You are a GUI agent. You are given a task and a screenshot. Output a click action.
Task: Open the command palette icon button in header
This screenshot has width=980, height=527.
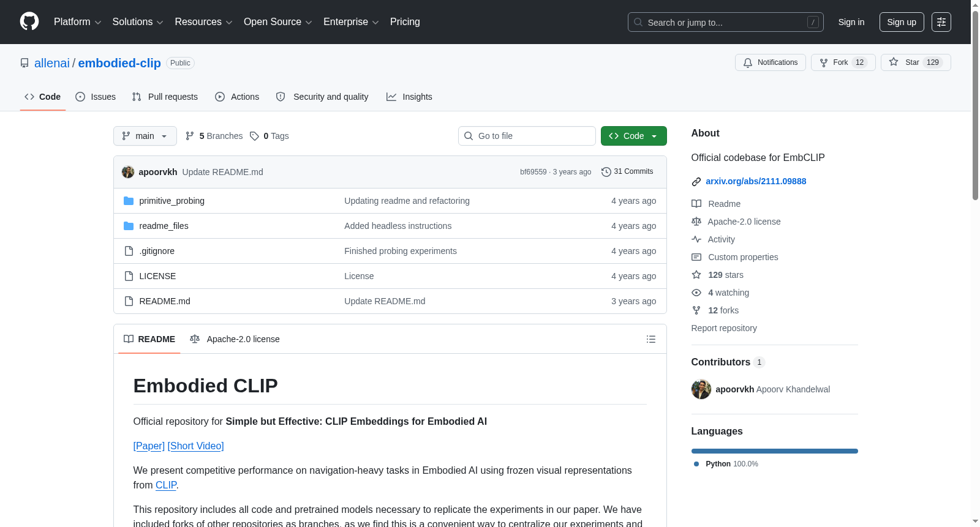pyautogui.click(x=941, y=22)
